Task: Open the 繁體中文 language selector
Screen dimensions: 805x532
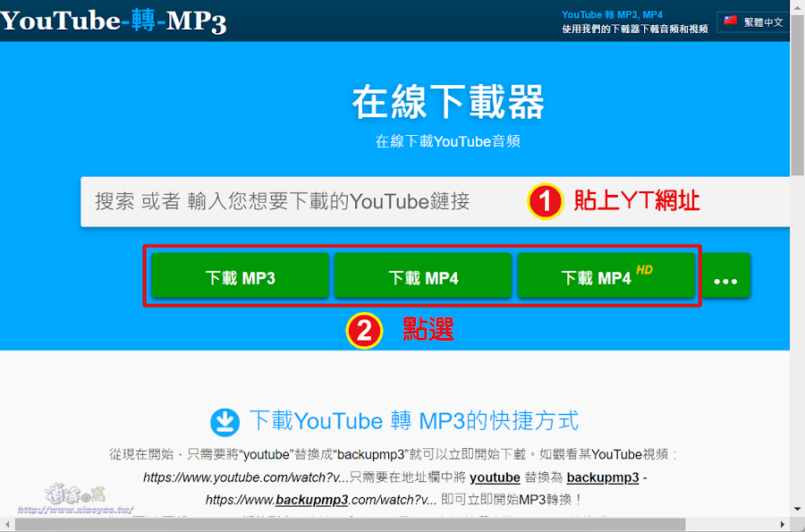Action: tap(754, 22)
